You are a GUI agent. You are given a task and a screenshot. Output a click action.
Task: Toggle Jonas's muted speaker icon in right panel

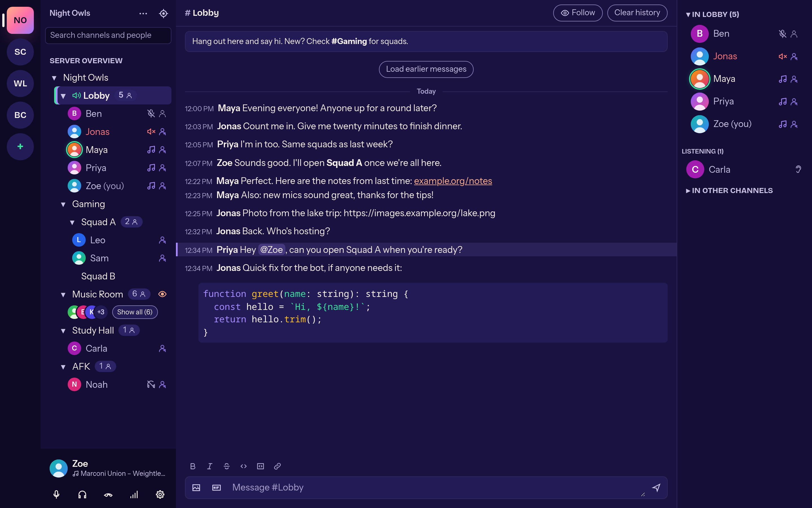tap(783, 56)
